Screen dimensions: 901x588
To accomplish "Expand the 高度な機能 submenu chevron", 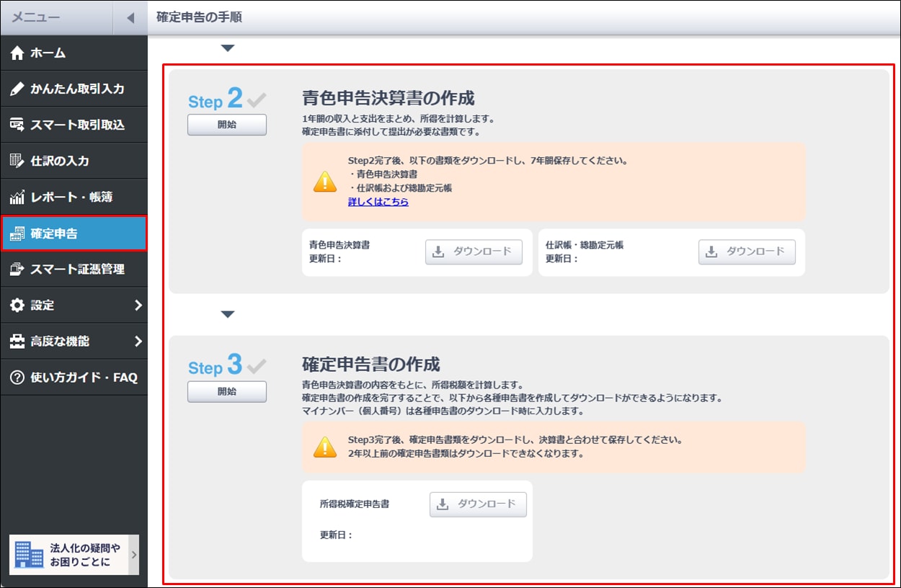I will click(x=138, y=341).
